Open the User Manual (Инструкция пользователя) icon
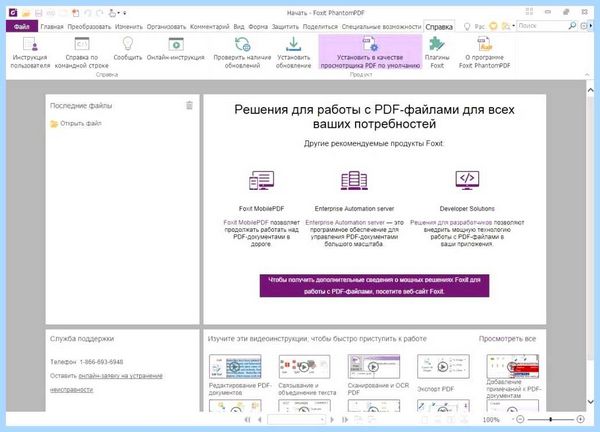 coord(30,53)
